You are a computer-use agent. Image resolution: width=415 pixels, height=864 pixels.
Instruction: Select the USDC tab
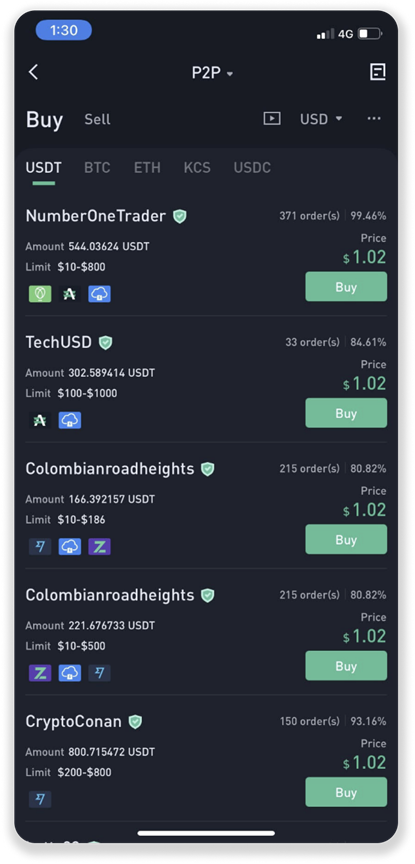coord(252,168)
